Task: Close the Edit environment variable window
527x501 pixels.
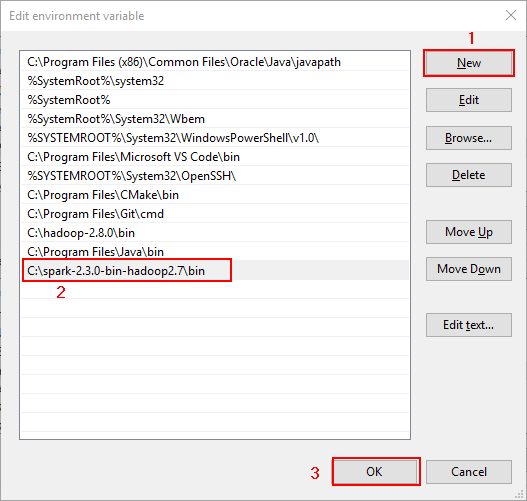Action: [x=511, y=15]
